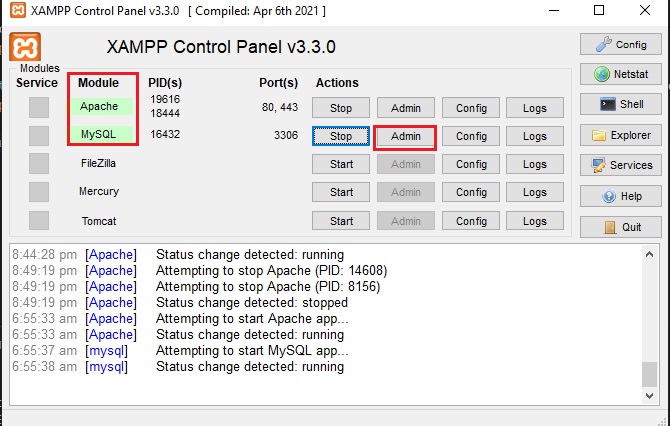Image resolution: width=670 pixels, height=426 pixels.
Task: Open the Tomcat Config menu
Action: (471, 221)
